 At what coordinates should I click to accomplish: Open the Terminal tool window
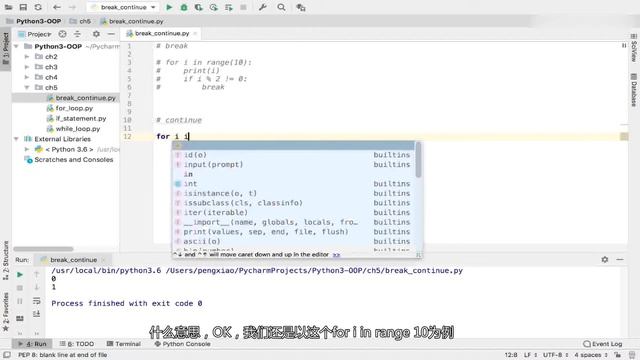(124, 344)
